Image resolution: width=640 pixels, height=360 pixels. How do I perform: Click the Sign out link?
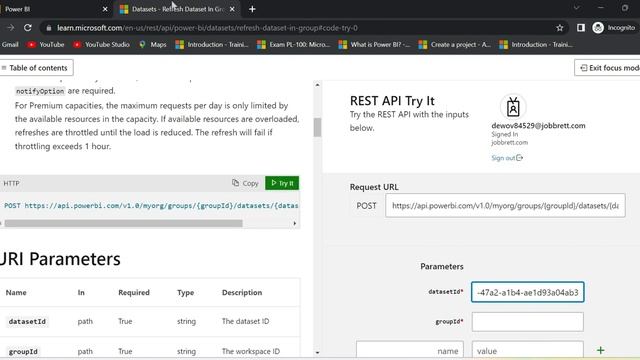point(507,158)
